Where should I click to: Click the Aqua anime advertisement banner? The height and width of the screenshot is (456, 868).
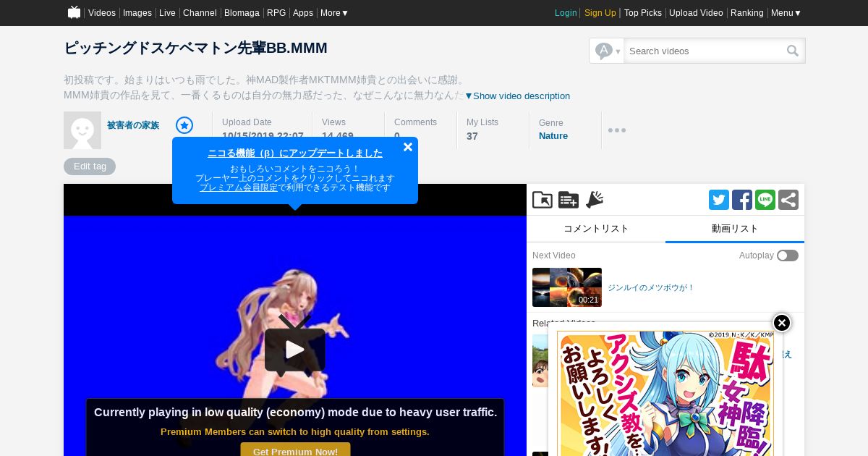tap(665, 394)
